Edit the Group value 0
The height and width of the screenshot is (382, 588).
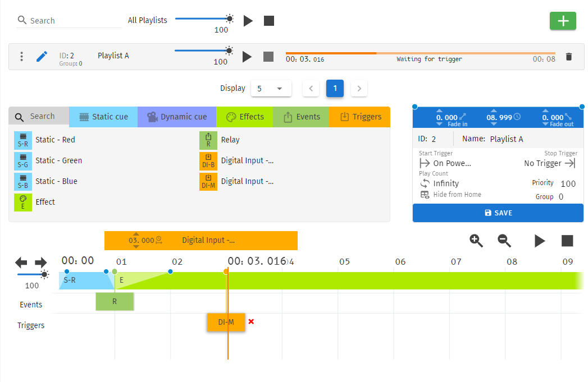click(561, 197)
